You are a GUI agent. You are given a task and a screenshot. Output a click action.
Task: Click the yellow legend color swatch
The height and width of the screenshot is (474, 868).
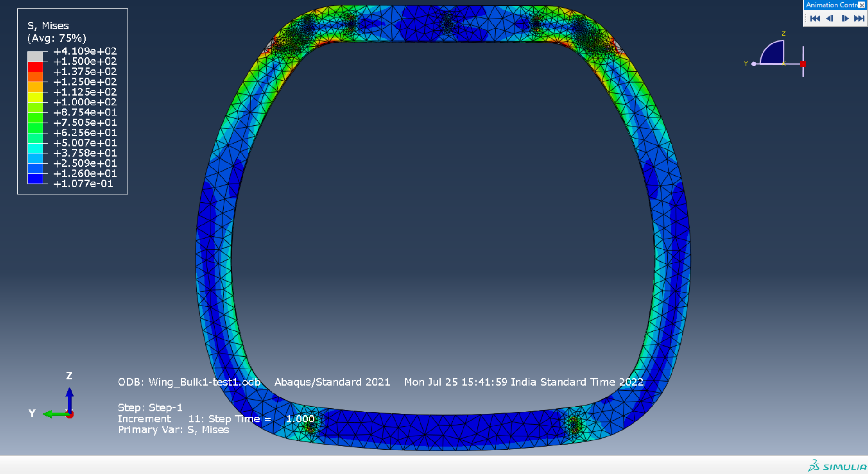[x=35, y=97]
